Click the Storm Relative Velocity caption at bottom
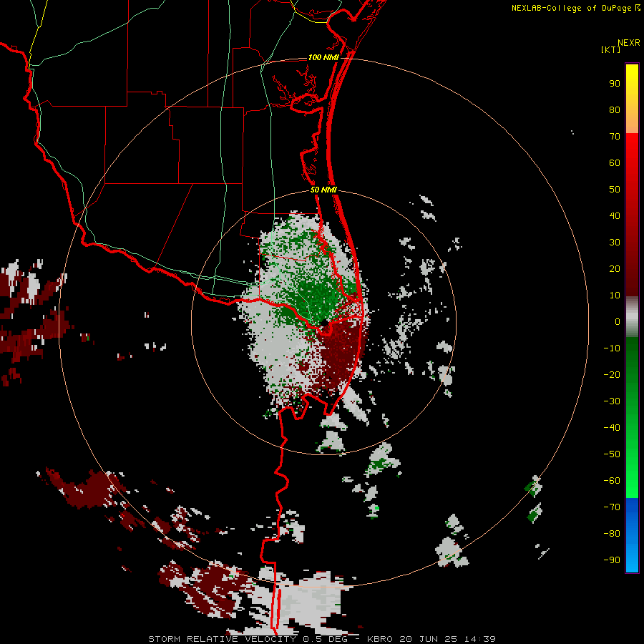The image size is (644, 644). [321, 639]
